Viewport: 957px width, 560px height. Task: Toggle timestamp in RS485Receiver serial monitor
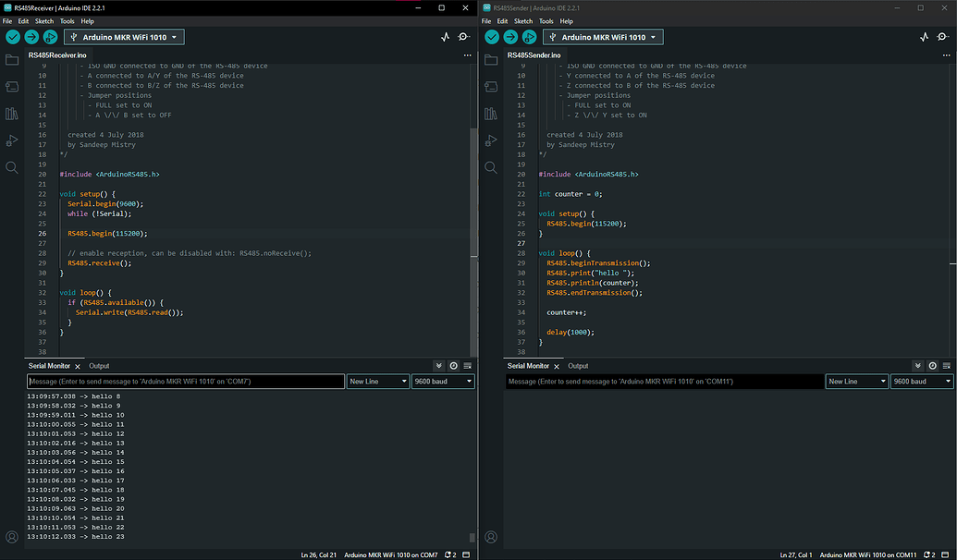pos(453,366)
